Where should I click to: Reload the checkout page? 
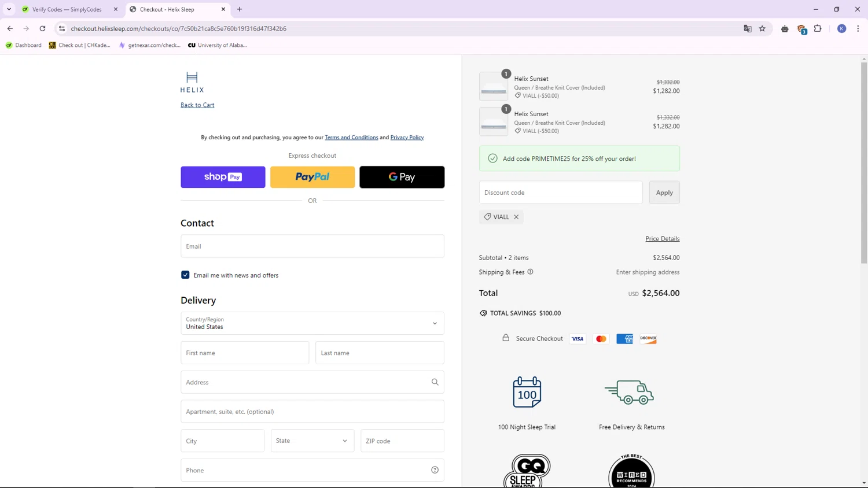click(x=42, y=28)
